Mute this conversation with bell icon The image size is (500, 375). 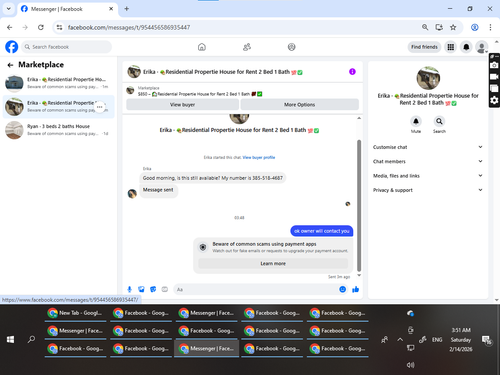[416, 121]
